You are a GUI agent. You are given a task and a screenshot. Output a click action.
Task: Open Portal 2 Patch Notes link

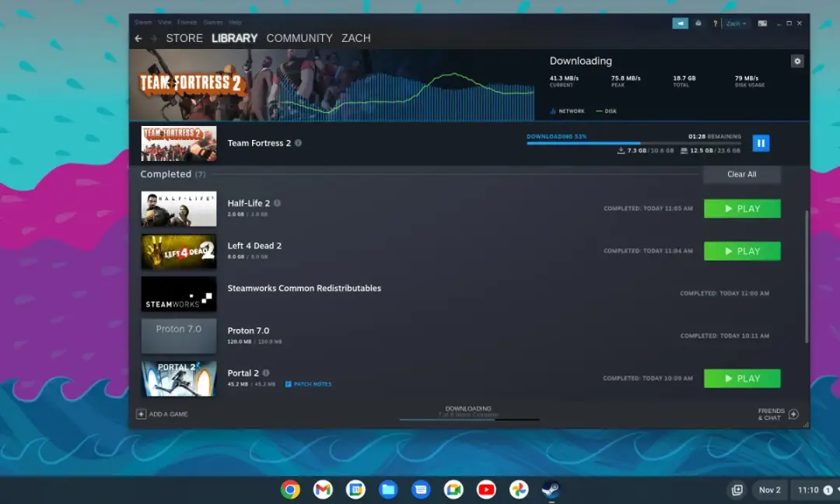pos(309,384)
